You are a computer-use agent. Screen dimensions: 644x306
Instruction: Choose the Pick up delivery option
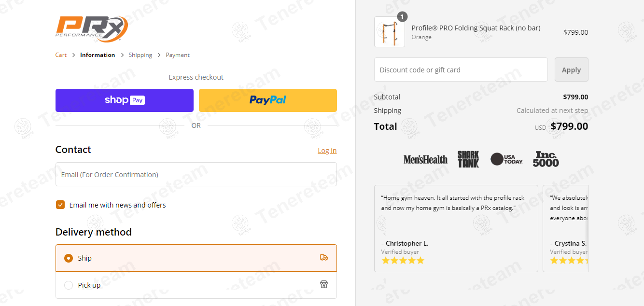(69, 285)
